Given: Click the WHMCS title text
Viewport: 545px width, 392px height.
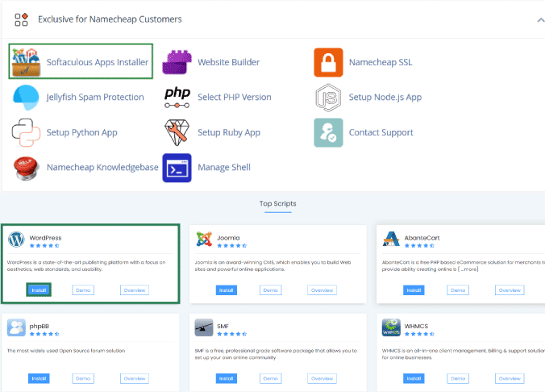Looking at the screenshot, I should [416, 326].
